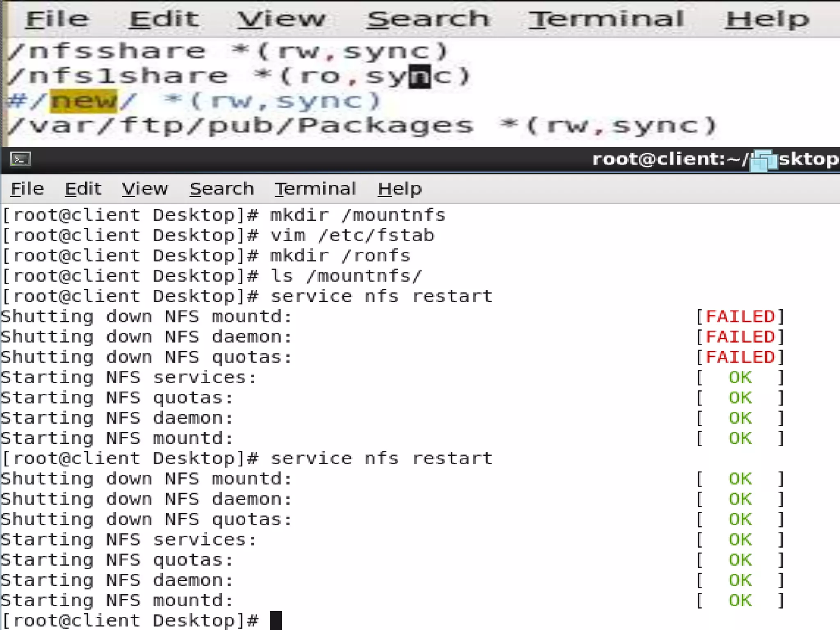The height and width of the screenshot is (630, 840).
Task: Click the highlighted 'new' word in editor
Action: pyautogui.click(x=84, y=101)
